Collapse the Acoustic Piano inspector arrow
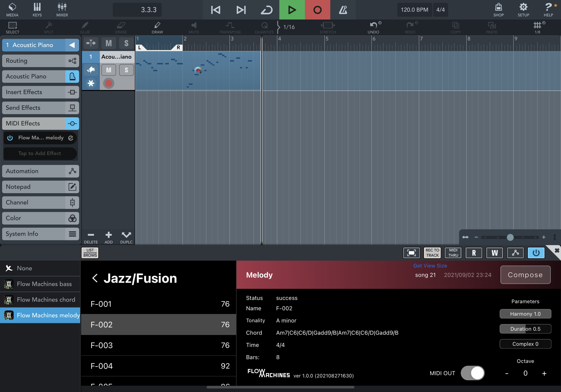The height and width of the screenshot is (392, 561). [72, 45]
